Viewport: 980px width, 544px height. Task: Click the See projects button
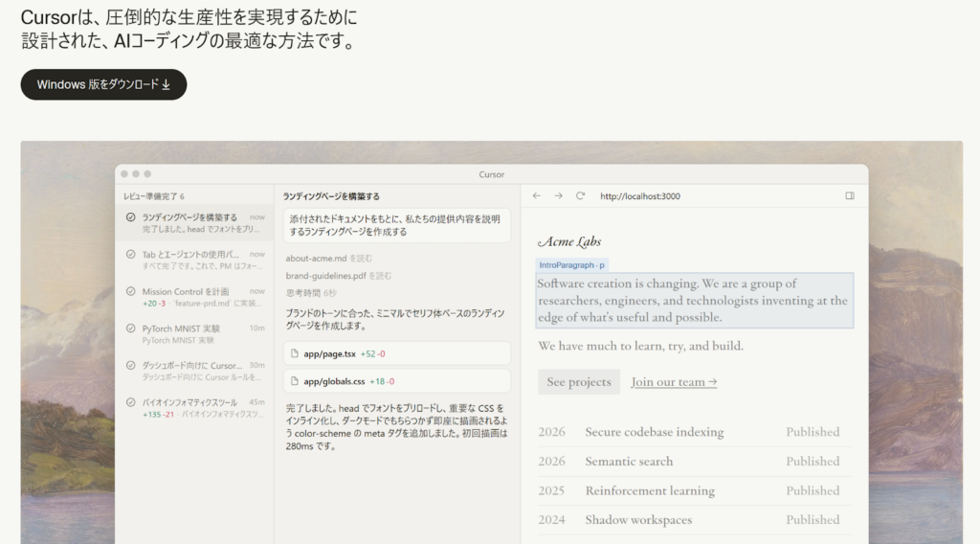coord(578,382)
